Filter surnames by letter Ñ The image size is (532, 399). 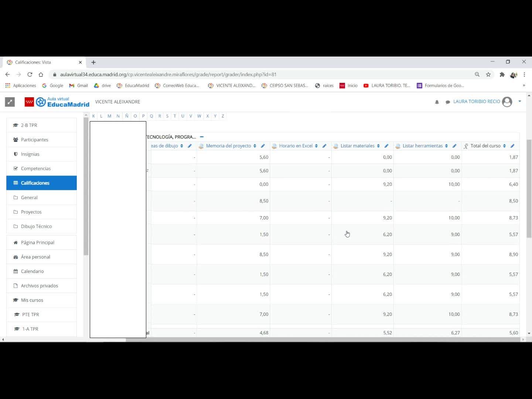tap(127, 116)
